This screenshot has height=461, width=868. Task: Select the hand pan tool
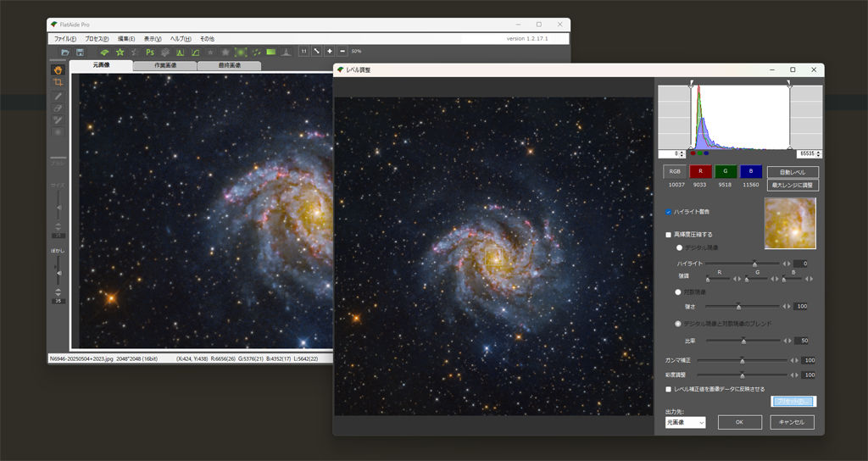coord(58,70)
